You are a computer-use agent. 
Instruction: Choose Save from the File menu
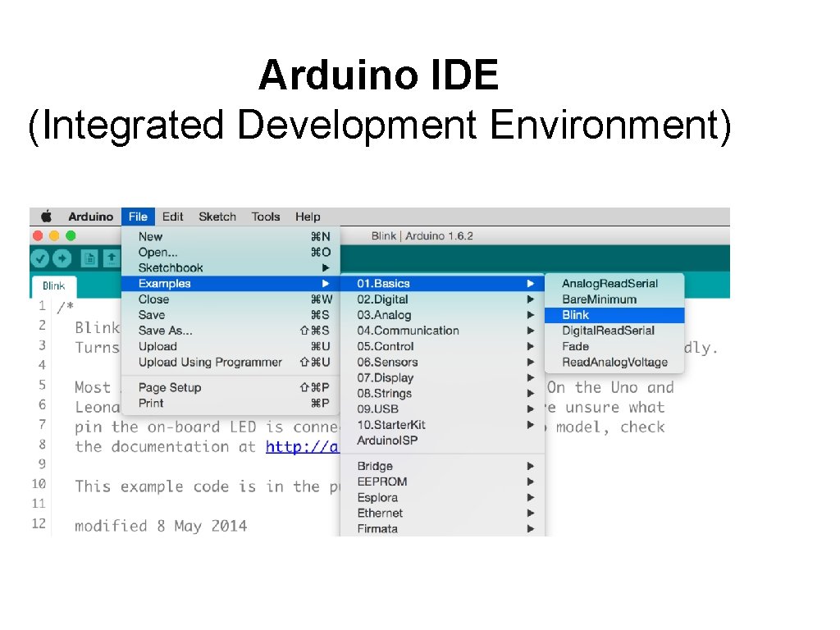[231, 314]
